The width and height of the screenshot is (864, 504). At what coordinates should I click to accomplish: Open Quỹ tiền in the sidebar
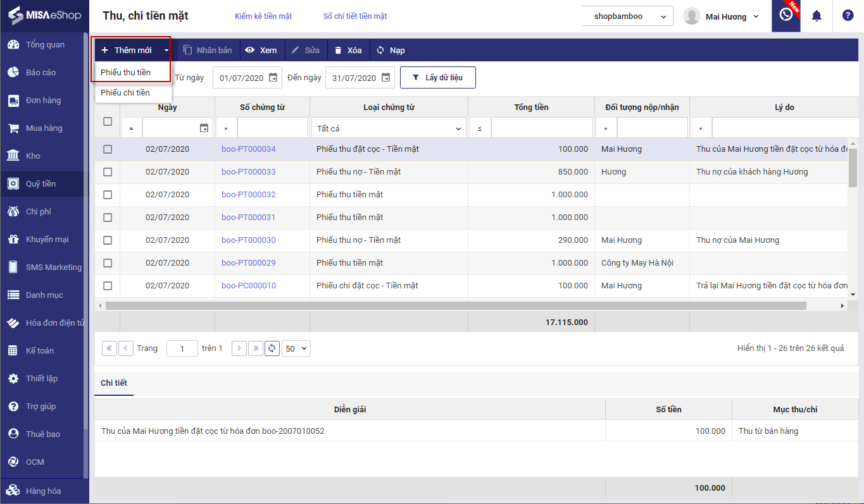41,184
